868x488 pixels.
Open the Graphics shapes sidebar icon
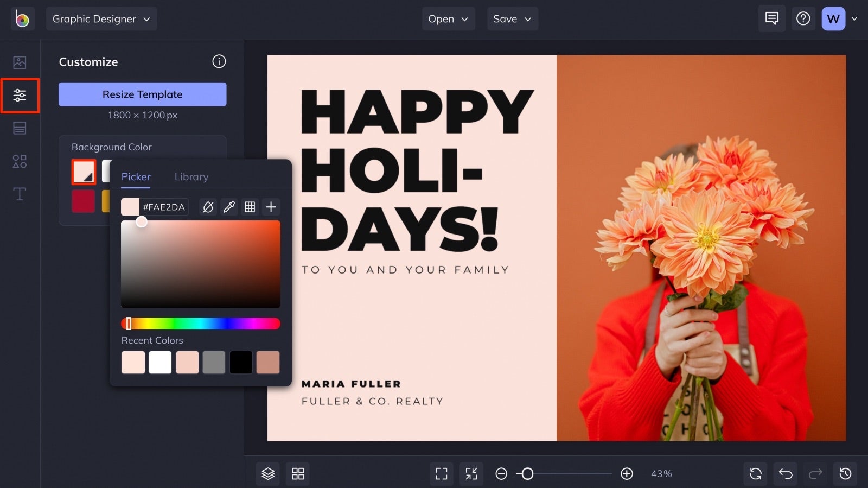[x=20, y=161]
